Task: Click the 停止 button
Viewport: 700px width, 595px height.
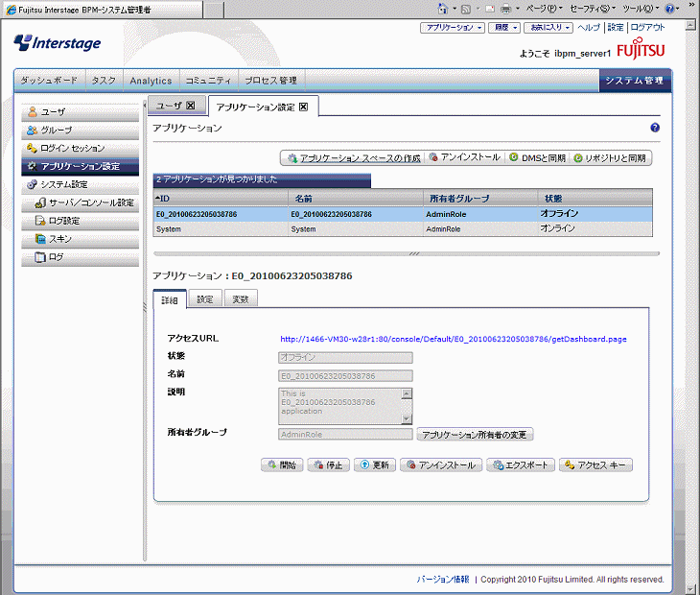Action: pyautogui.click(x=328, y=465)
